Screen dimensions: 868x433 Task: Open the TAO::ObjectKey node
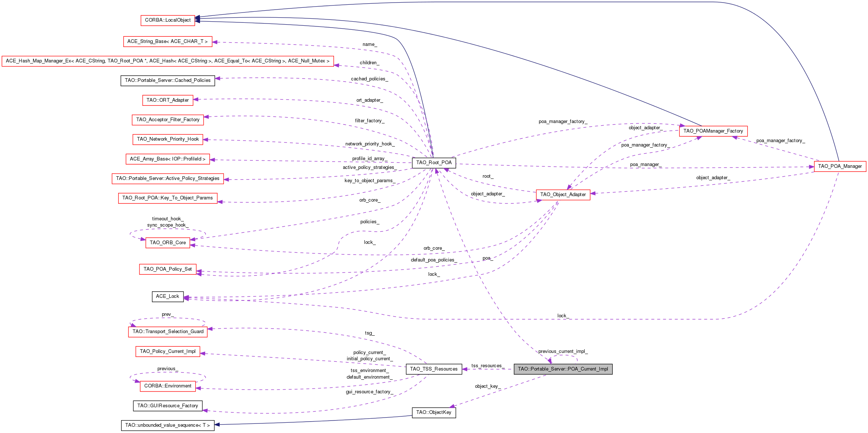coord(433,412)
